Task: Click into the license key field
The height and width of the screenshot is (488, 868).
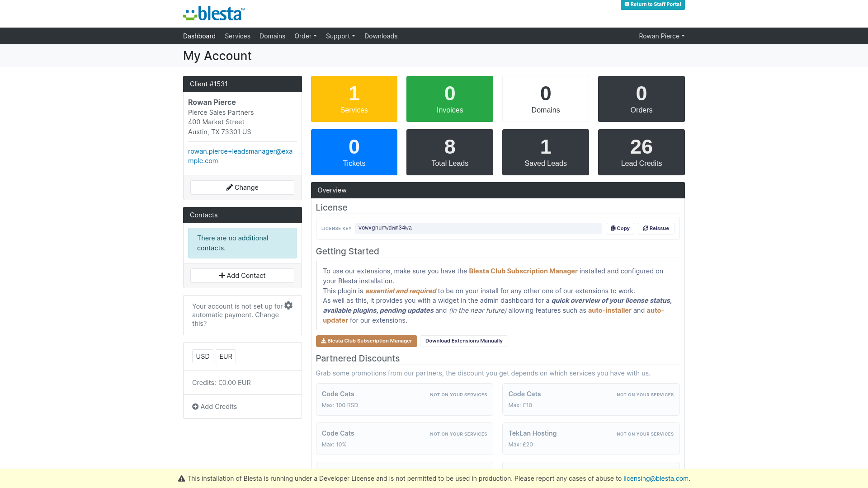Action: click(x=478, y=228)
